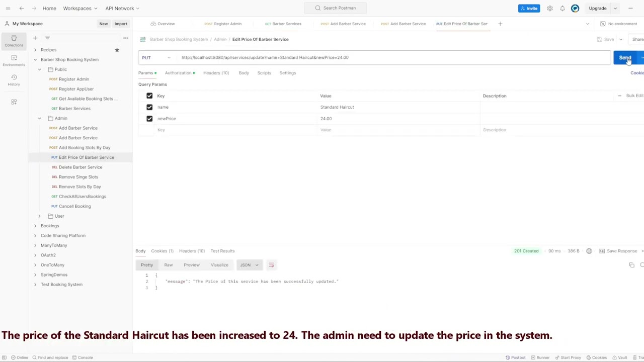Switch response view to Raw

[169, 265]
